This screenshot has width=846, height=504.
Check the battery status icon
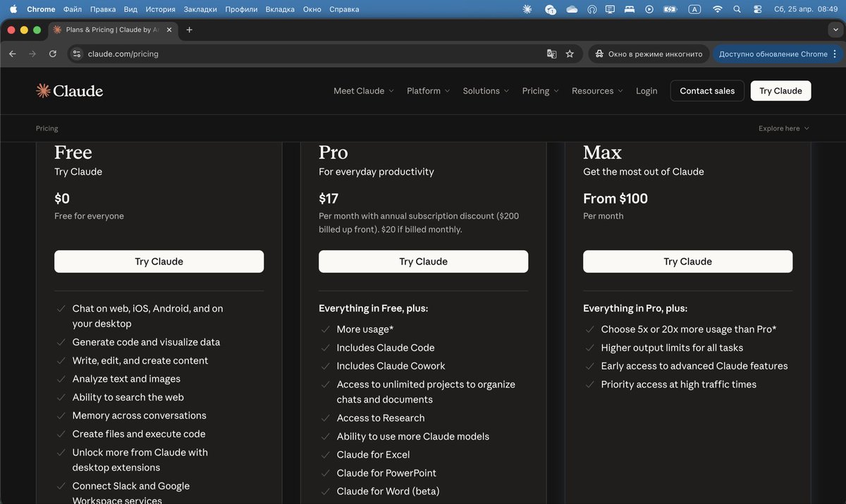pyautogui.click(x=670, y=9)
